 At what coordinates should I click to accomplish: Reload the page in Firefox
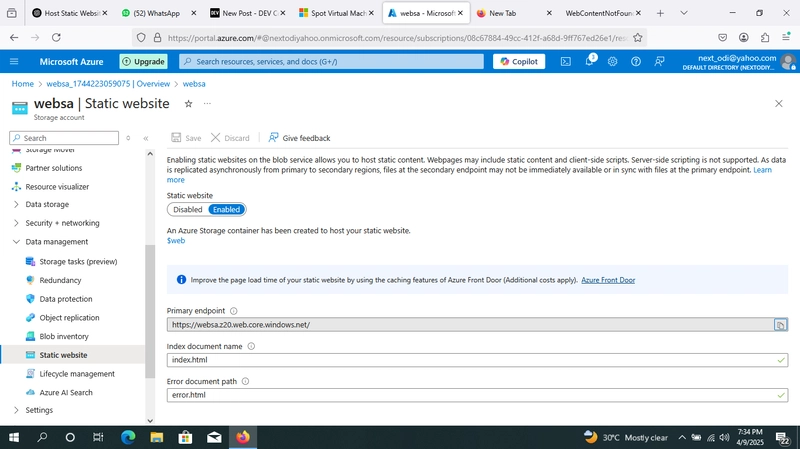[x=56, y=37]
